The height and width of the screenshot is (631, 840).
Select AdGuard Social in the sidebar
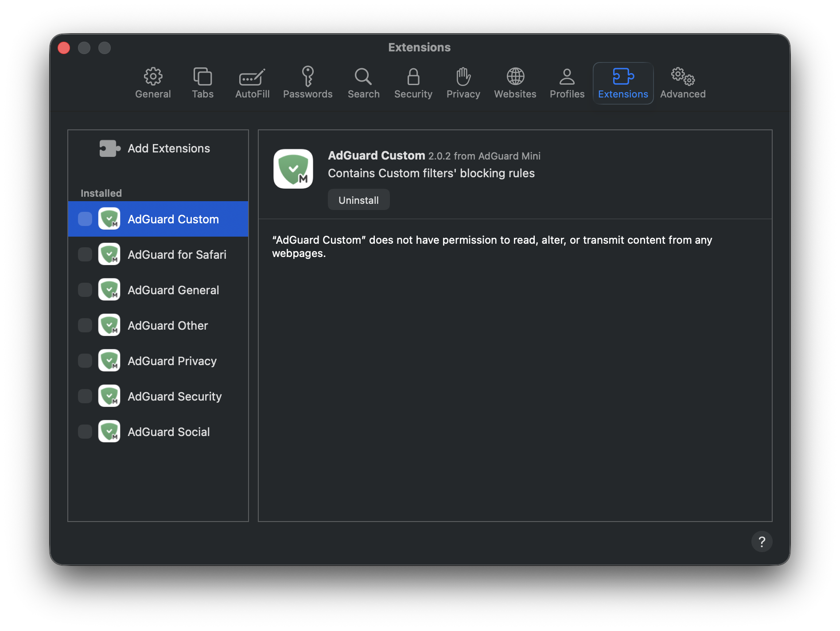pyautogui.click(x=168, y=432)
